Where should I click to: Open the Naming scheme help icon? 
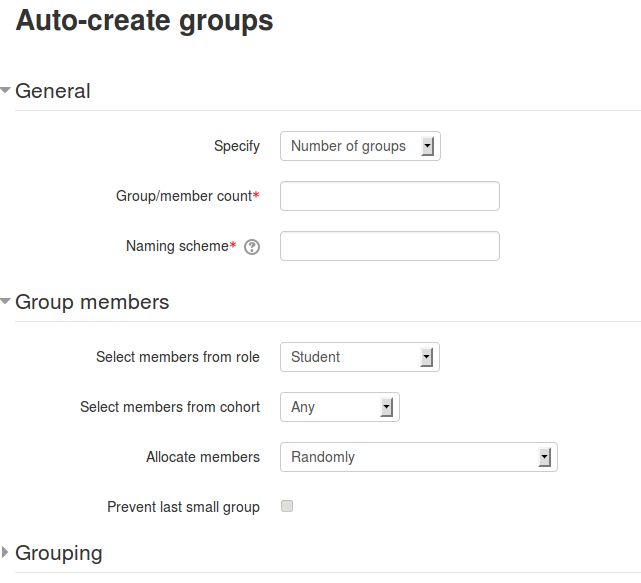[x=252, y=247]
